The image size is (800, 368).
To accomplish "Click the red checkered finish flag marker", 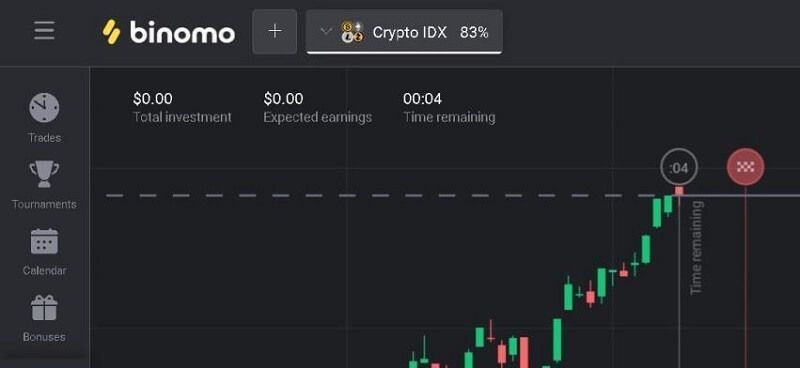I will click(745, 167).
